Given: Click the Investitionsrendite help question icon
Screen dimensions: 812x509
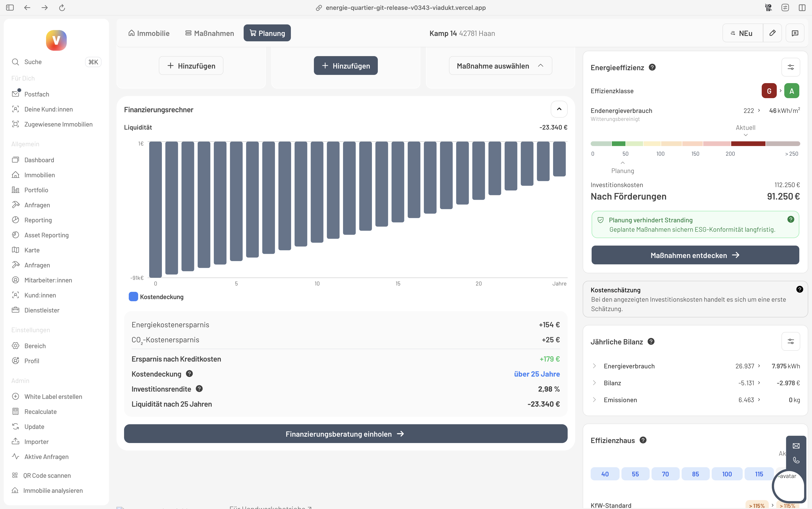Looking at the screenshot, I should pos(199,389).
